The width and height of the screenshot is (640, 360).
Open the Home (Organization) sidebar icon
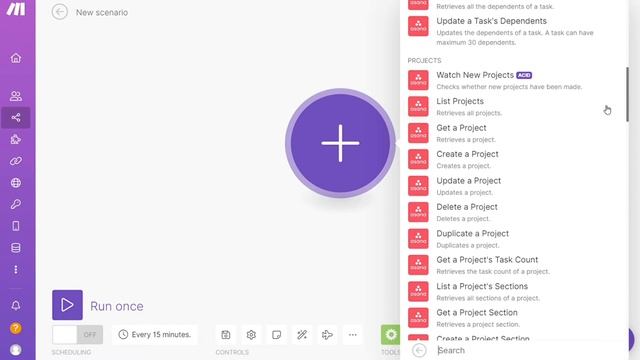pos(16,58)
